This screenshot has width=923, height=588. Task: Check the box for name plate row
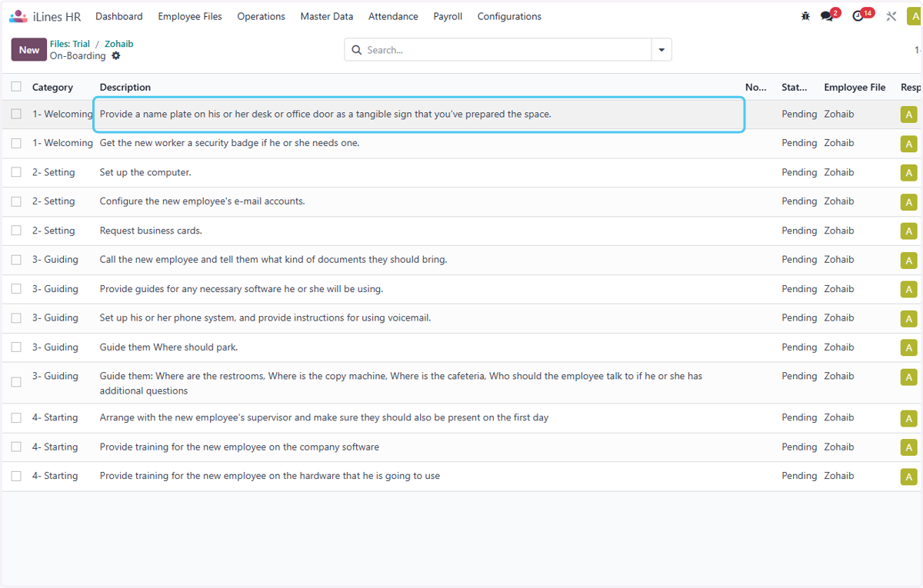pos(16,114)
